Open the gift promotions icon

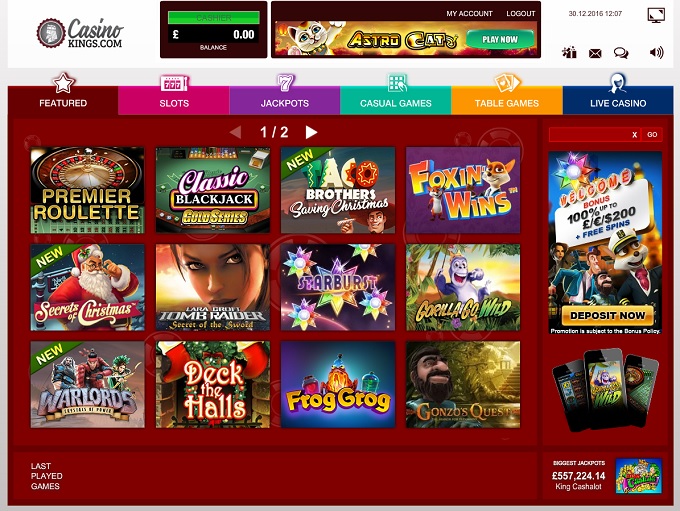click(x=569, y=52)
